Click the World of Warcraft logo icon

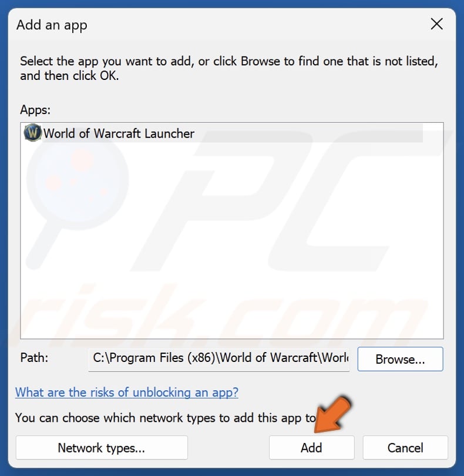coord(32,133)
